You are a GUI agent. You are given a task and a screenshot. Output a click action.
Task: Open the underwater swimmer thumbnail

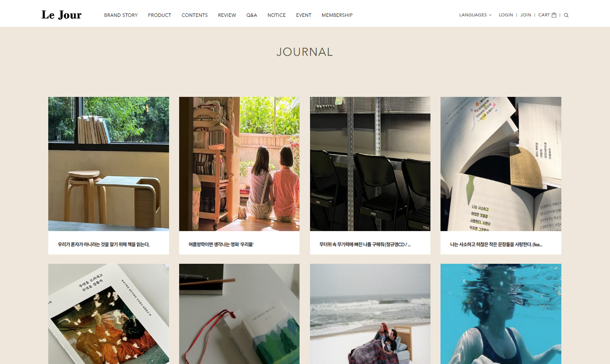tap(501, 314)
